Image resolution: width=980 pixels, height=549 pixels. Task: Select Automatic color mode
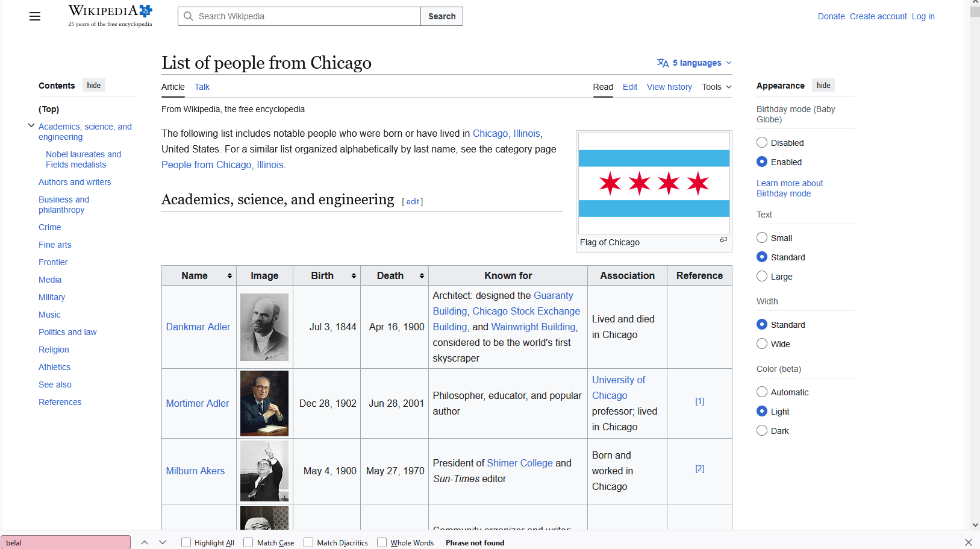[x=762, y=392]
